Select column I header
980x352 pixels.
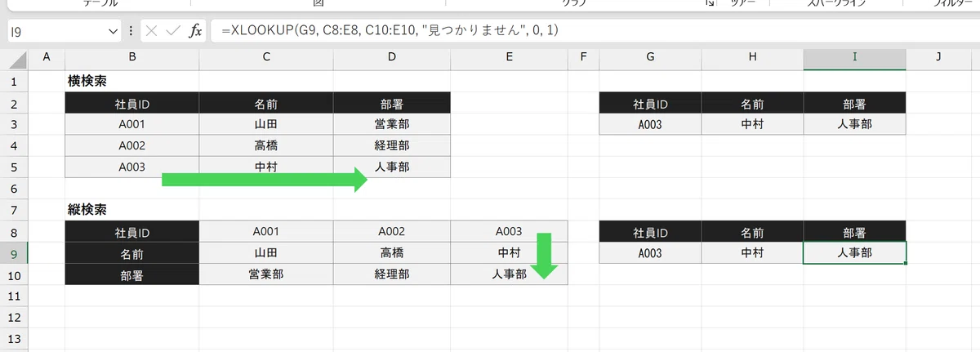point(854,58)
